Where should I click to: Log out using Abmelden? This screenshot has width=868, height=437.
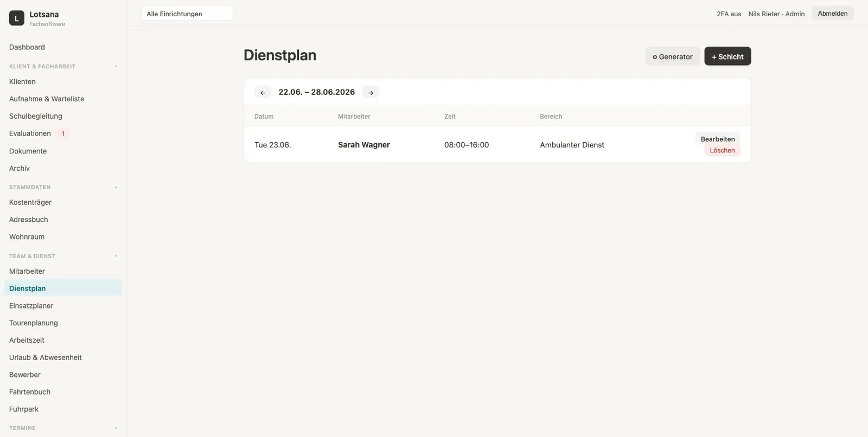click(833, 14)
